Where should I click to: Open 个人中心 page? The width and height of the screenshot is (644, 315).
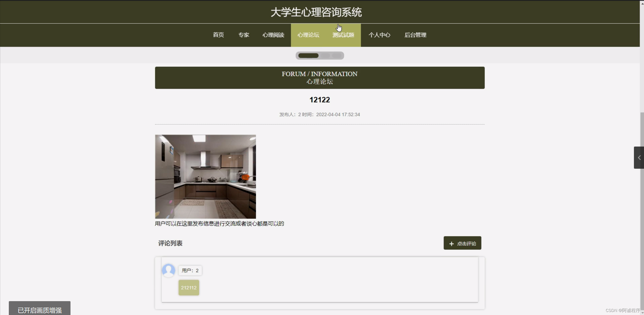pos(379,35)
